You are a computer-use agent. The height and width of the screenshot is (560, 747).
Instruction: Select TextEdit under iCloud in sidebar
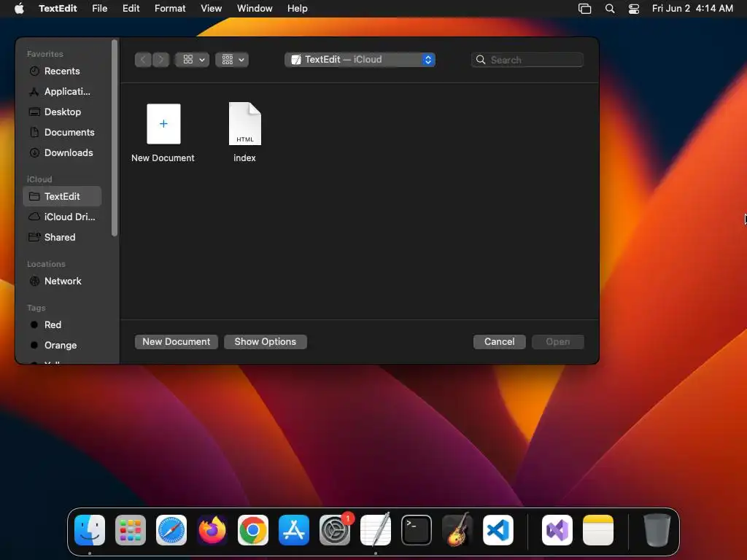pyautogui.click(x=62, y=196)
